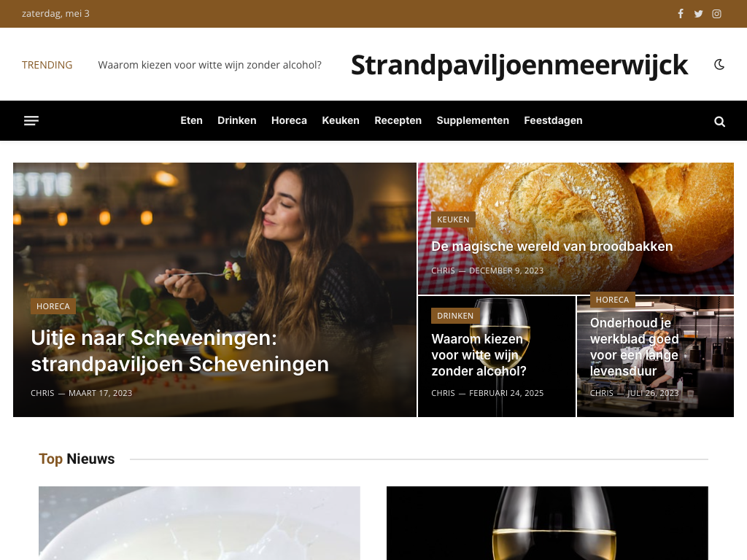Screen dimensions: 747x560
Task: Click the Strandpaviljoenmeerwijck site title
Action: tap(519, 65)
